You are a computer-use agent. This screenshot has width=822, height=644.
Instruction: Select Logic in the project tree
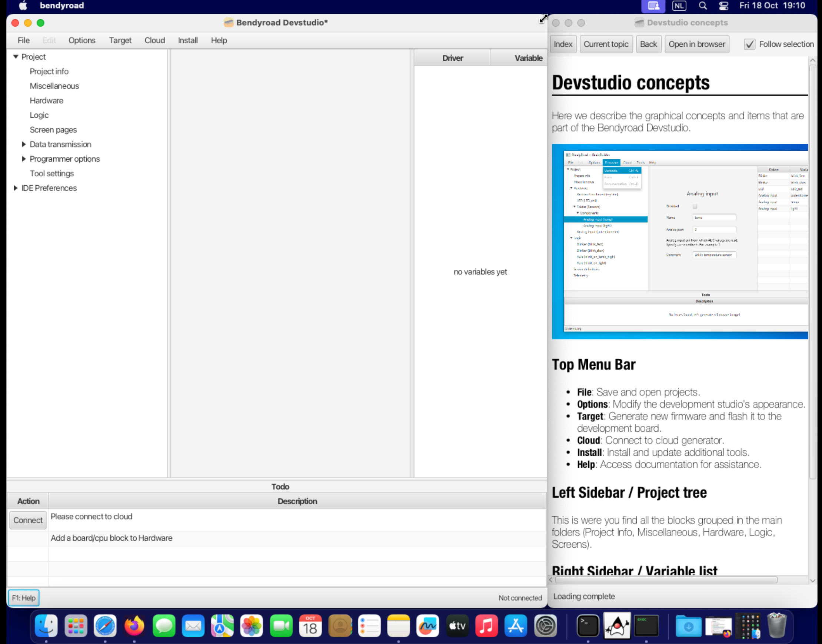pos(39,115)
